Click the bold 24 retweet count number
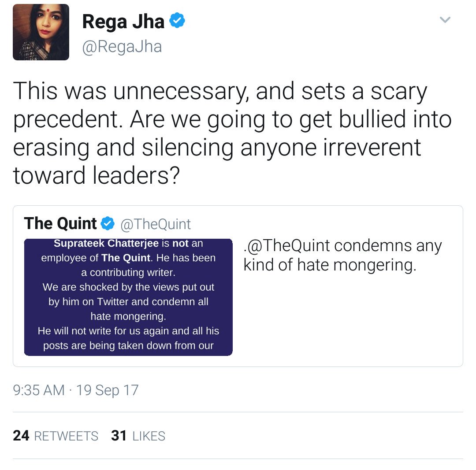This screenshot has width=476, height=470. pyautogui.click(x=21, y=436)
